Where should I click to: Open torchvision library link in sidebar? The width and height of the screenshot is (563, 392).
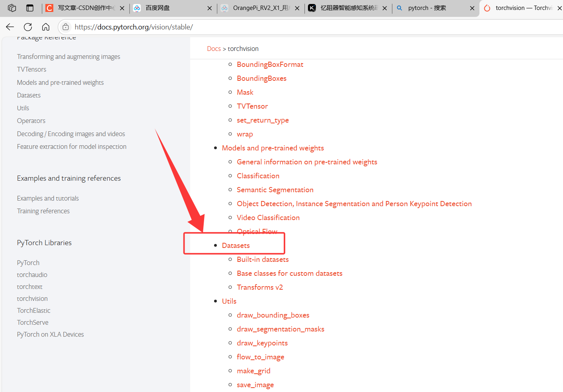click(32, 298)
